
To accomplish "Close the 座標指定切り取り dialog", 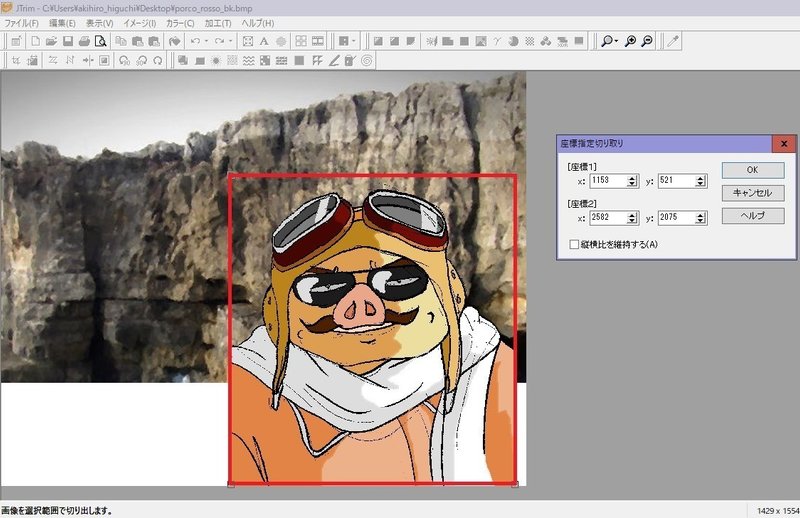I will (784, 144).
